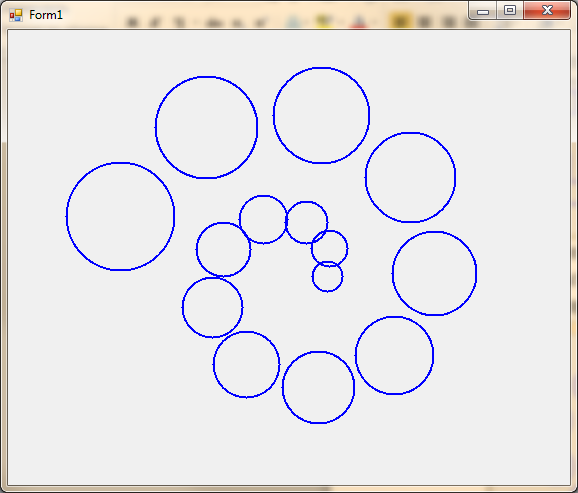Click the Form1 application icon in title bar

pos(15,15)
